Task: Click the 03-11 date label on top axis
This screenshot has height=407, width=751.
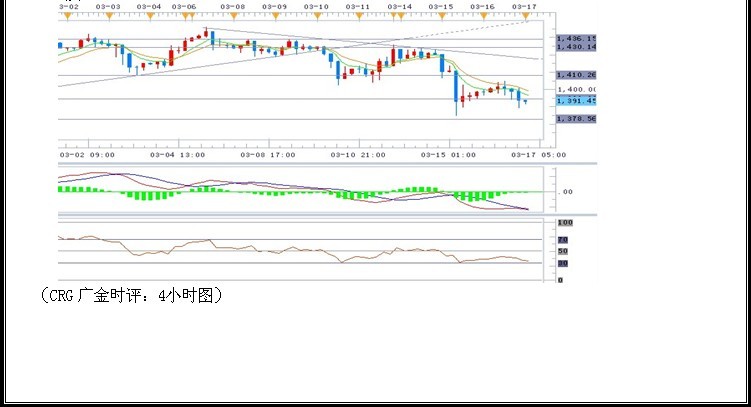Action: (x=358, y=7)
